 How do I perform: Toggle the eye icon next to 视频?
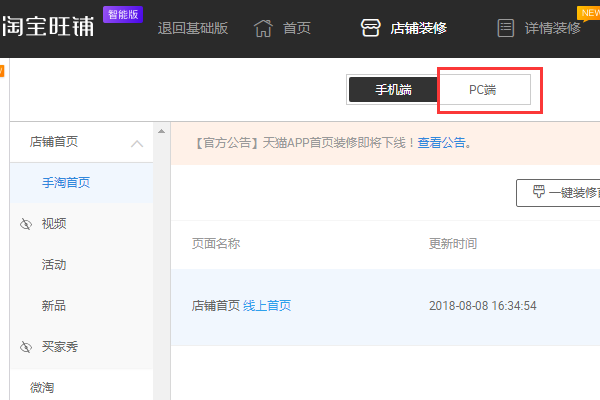pyautogui.click(x=26, y=224)
